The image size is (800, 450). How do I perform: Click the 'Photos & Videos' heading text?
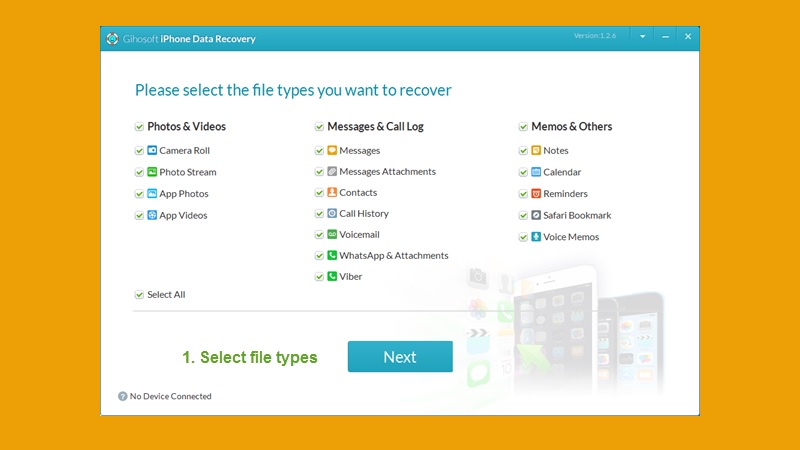pos(186,127)
